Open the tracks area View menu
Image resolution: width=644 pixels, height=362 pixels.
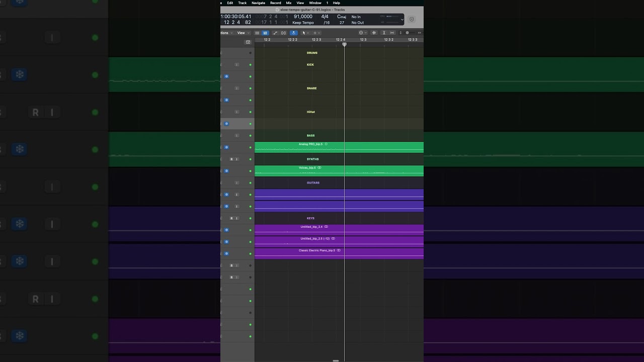(242, 33)
